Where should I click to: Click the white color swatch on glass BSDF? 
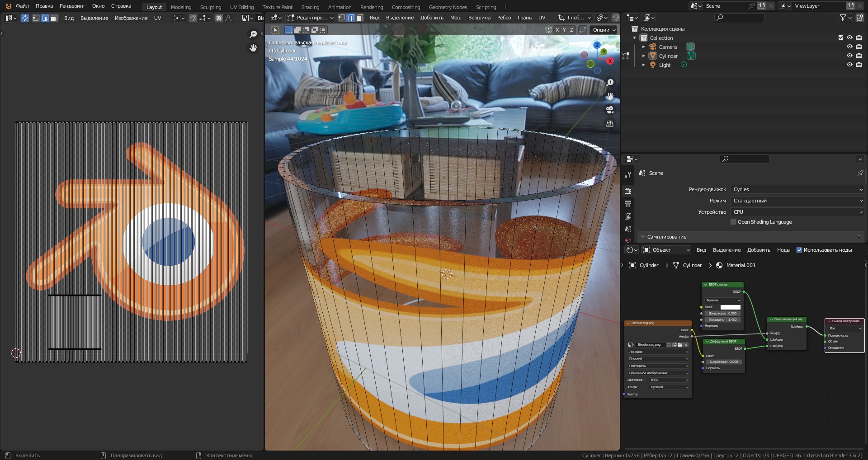click(x=730, y=307)
